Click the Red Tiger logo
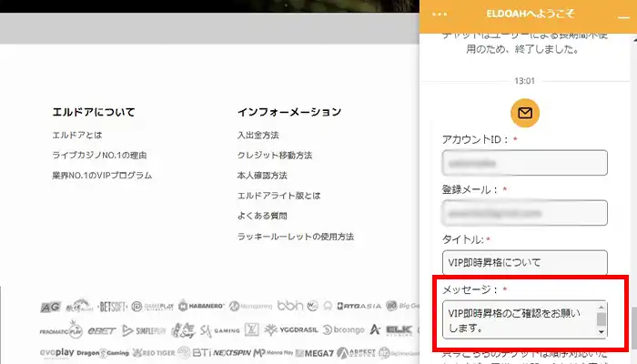637x364 pixels. [153, 353]
